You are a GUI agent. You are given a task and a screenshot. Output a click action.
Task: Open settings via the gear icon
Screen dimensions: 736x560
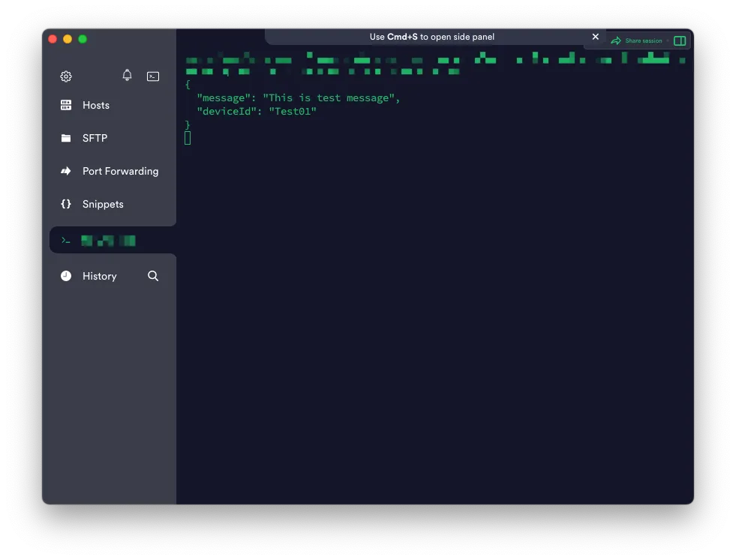[x=66, y=76]
